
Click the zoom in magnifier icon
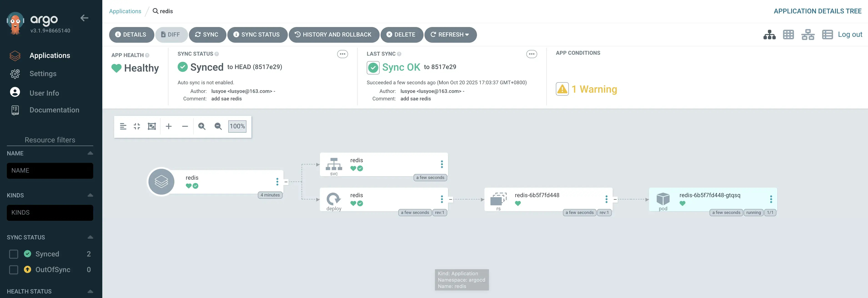(202, 126)
